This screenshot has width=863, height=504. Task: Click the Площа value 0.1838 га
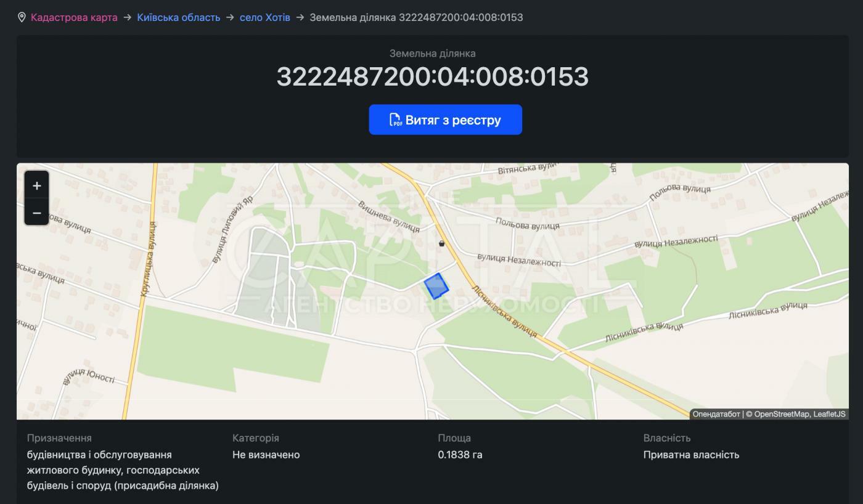(x=460, y=455)
